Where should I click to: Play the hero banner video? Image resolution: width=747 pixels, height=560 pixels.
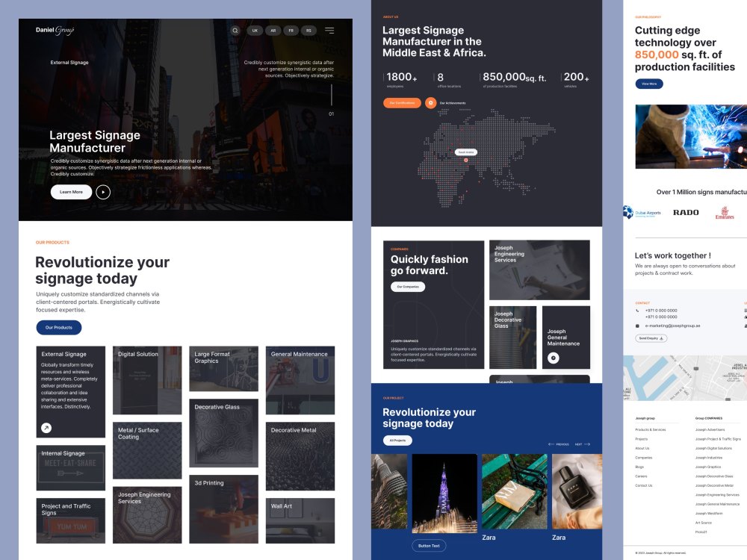tap(103, 192)
